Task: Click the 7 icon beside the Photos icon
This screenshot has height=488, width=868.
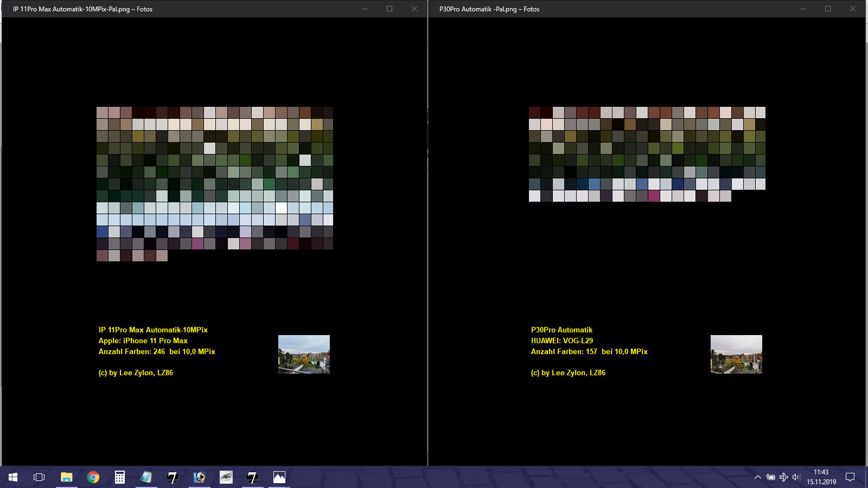Action: (x=252, y=477)
